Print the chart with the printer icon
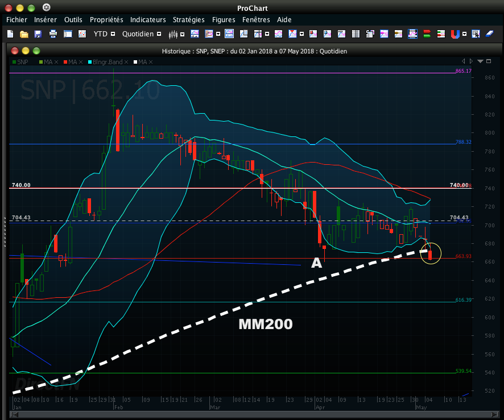The width and height of the screenshot is (504, 420). coord(53,34)
